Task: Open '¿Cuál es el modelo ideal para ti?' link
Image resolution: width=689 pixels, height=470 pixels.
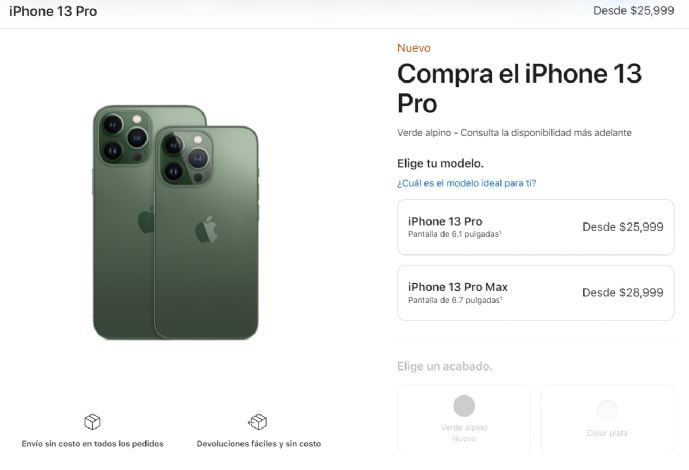Action: click(x=466, y=183)
